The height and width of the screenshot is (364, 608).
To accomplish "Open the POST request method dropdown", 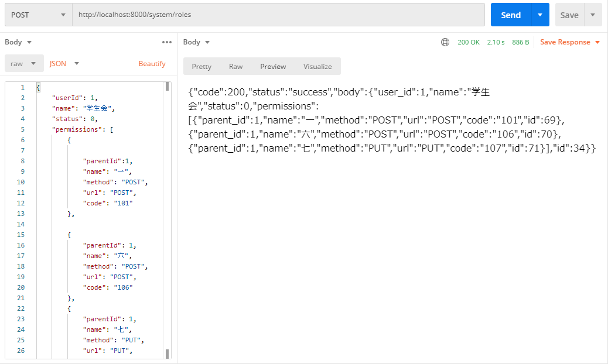I will [37, 14].
